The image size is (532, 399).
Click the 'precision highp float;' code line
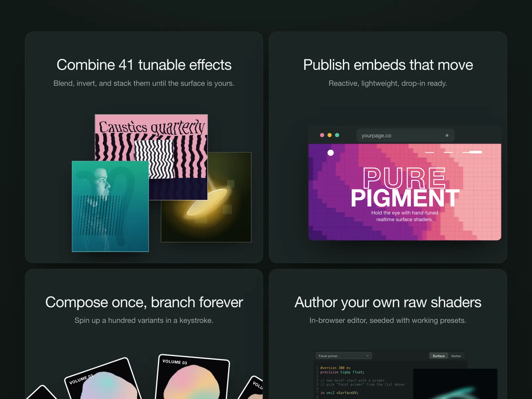point(342,372)
